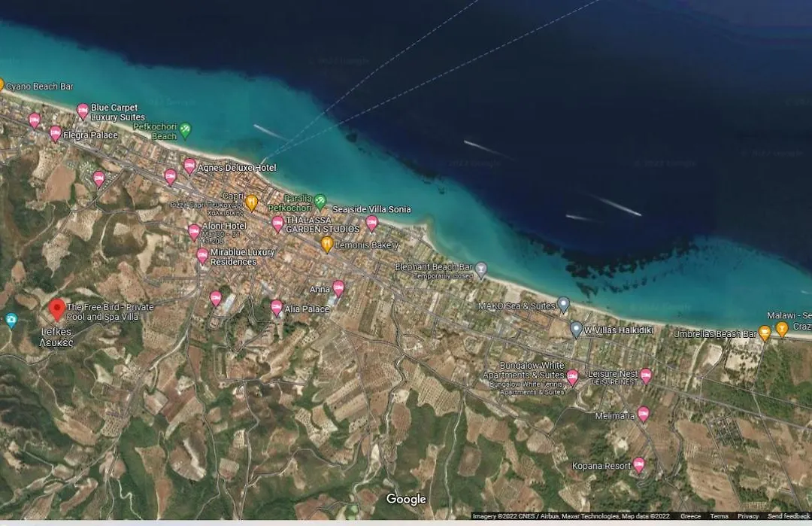Click the "Leisure Nest" text label

[614, 374]
